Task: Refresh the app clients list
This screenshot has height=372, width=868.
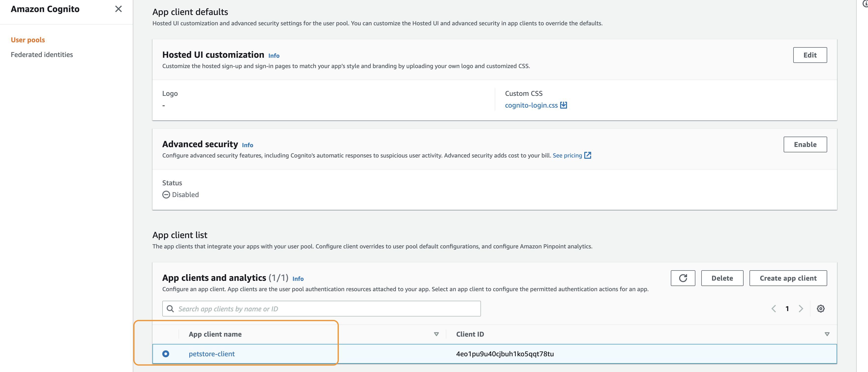Action: pyautogui.click(x=683, y=278)
